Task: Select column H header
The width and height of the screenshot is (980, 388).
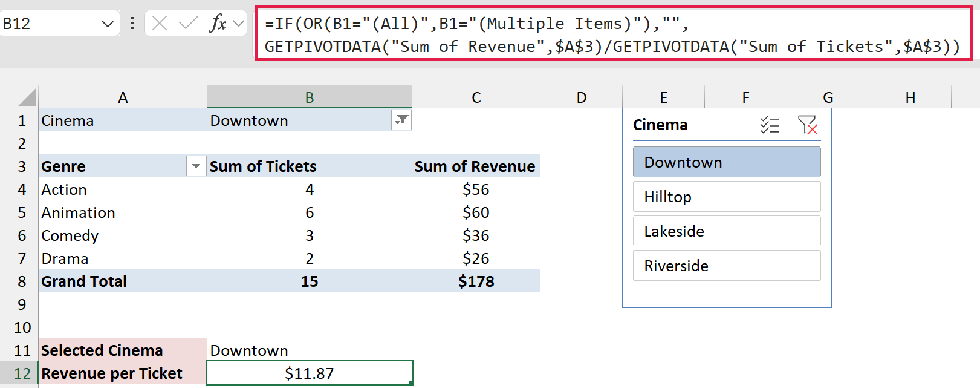Action: [x=910, y=97]
